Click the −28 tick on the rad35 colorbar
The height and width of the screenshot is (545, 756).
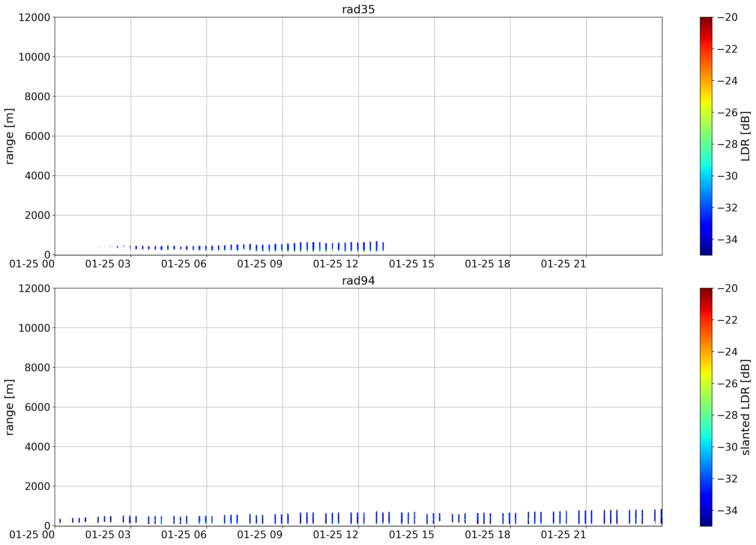tap(727, 144)
